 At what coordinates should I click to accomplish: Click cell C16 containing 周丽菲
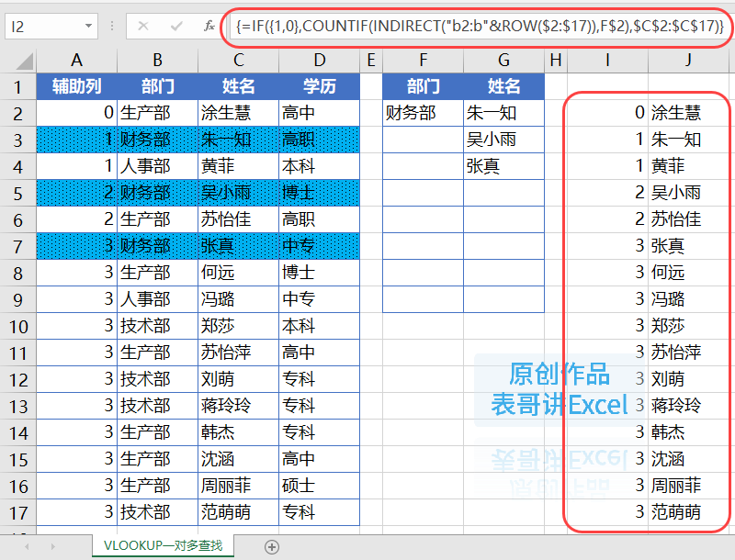tap(239, 486)
